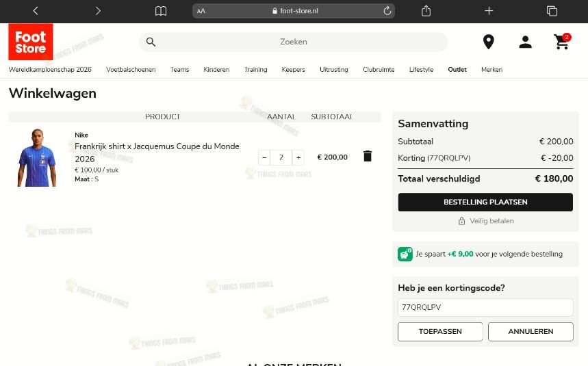Open the Voetbalschoenen menu

[131, 69]
